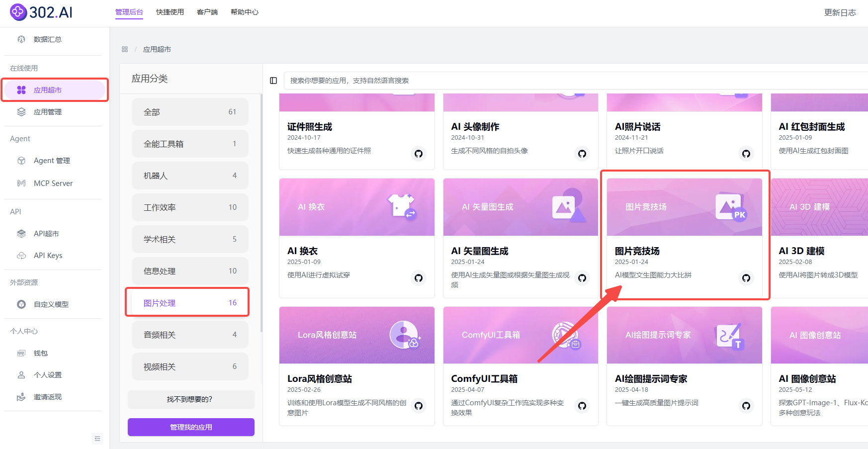Open GitHub icon on Lora风格创意站 card
868x449 pixels.
tap(419, 406)
